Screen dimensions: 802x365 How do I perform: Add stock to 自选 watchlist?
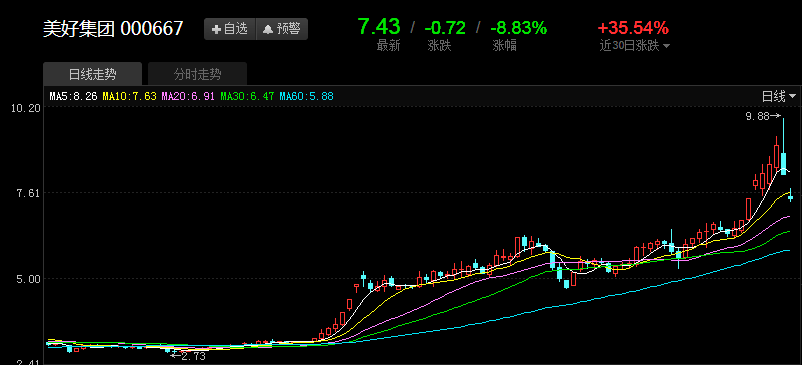coord(230,29)
